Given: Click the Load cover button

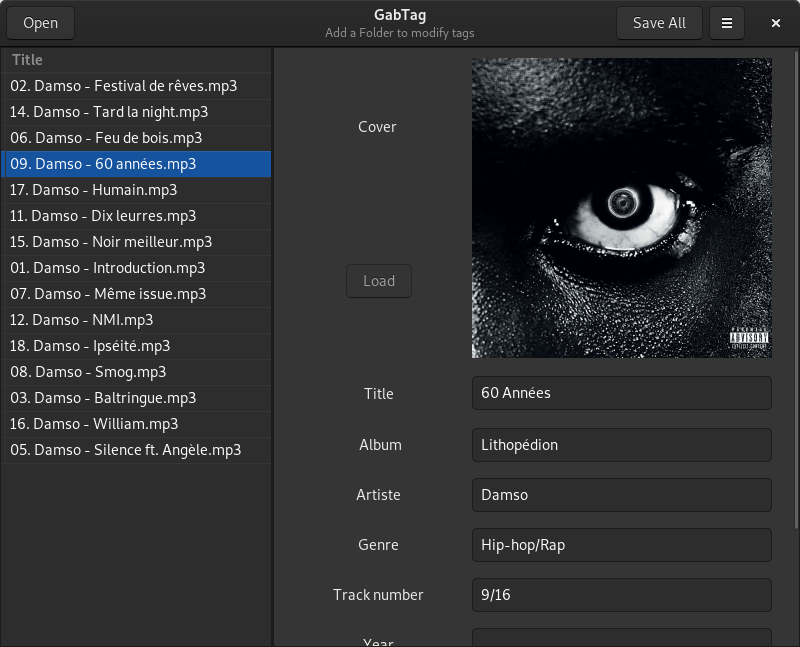Looking at the screenshot, I should (x=379, y=281).
